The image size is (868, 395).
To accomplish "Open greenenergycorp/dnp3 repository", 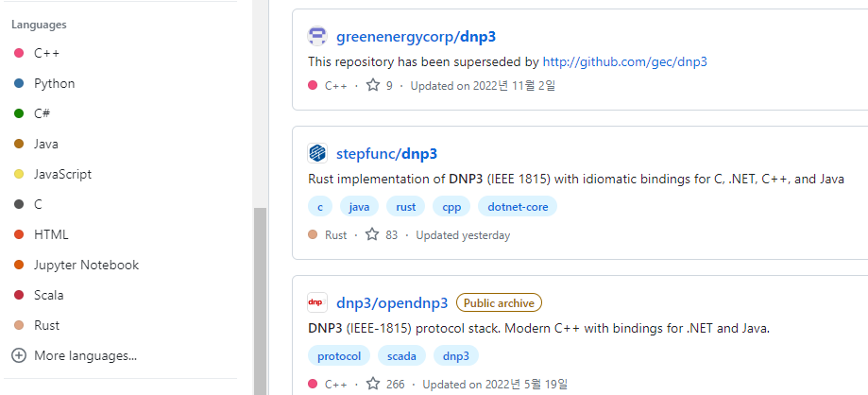I will (x=416, y=37).
